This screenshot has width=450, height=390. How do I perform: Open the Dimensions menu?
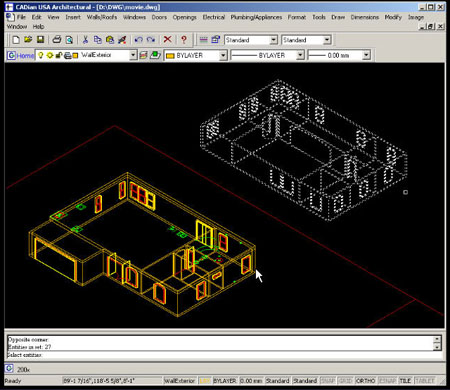pos(365,17)
